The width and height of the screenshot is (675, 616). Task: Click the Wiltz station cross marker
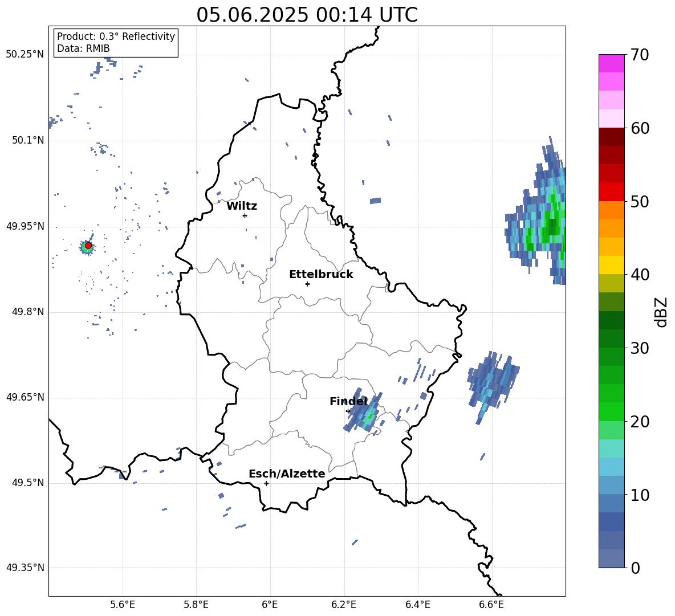pyautogui.click(x=245, y=215)
